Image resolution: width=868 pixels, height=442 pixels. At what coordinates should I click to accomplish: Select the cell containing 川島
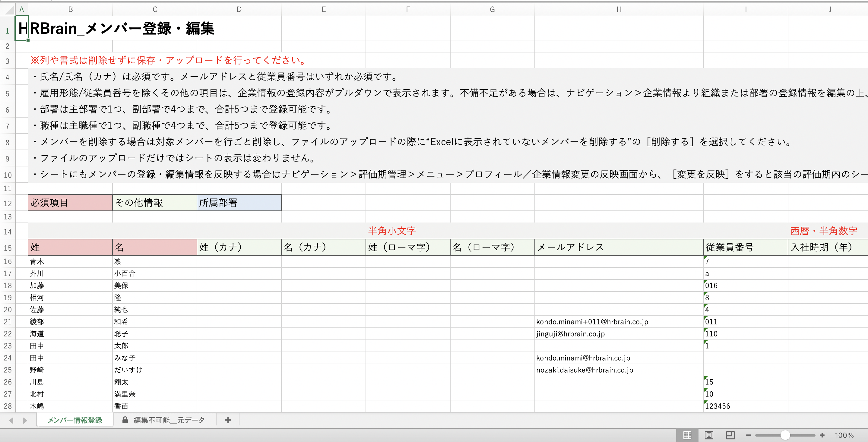(x=71, y=382)
